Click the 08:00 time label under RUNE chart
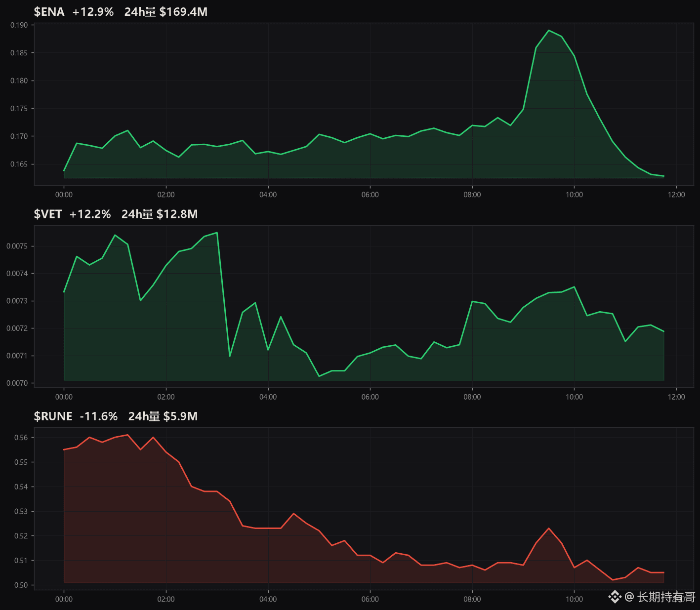The width and height of the screenshot is (700, 610). click(x=472, y=599)
